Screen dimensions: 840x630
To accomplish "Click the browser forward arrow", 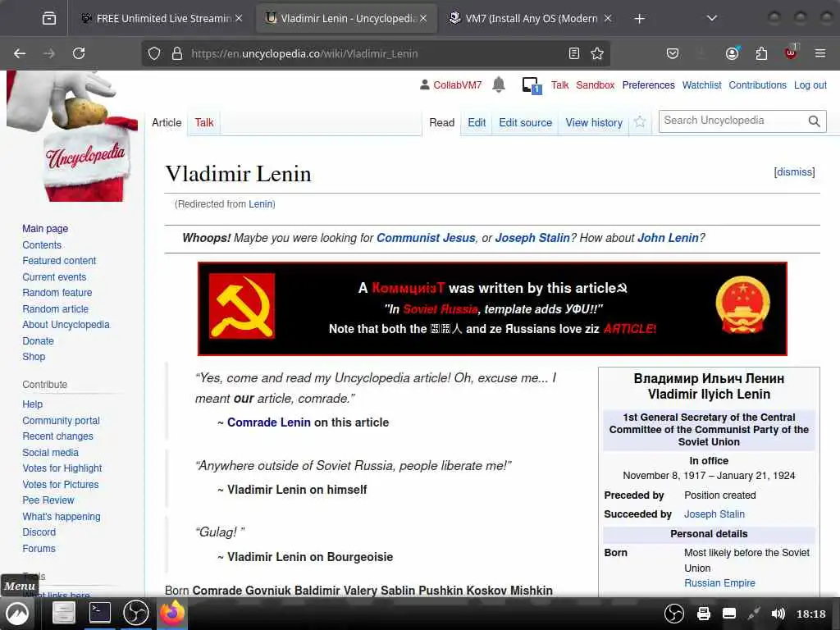I will (48, 53).
